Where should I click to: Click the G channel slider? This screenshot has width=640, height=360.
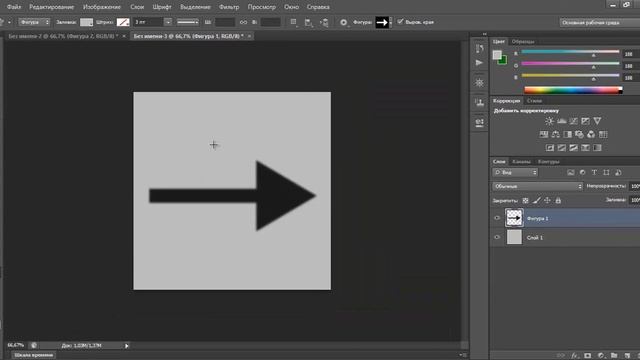570,64
